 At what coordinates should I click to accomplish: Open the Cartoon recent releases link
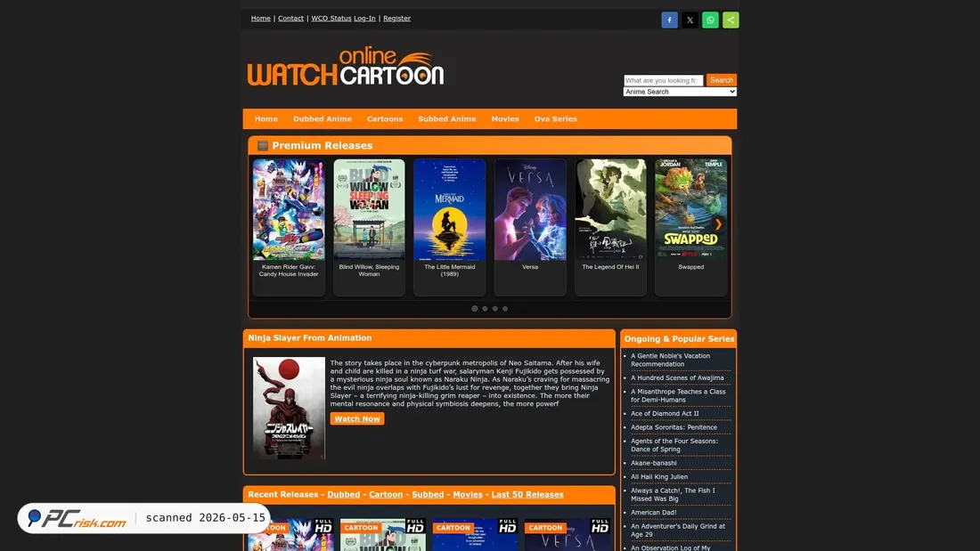(386, 494)
